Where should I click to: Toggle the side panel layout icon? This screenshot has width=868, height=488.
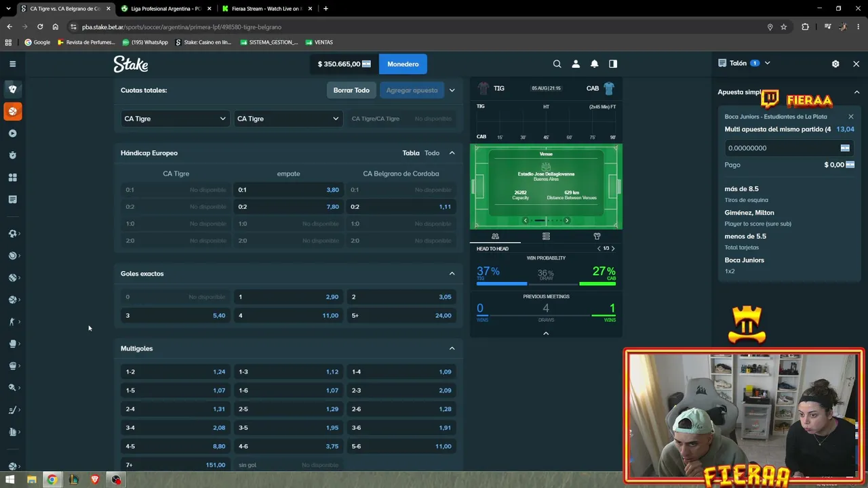pyautogui.click(x=613, y=64)
